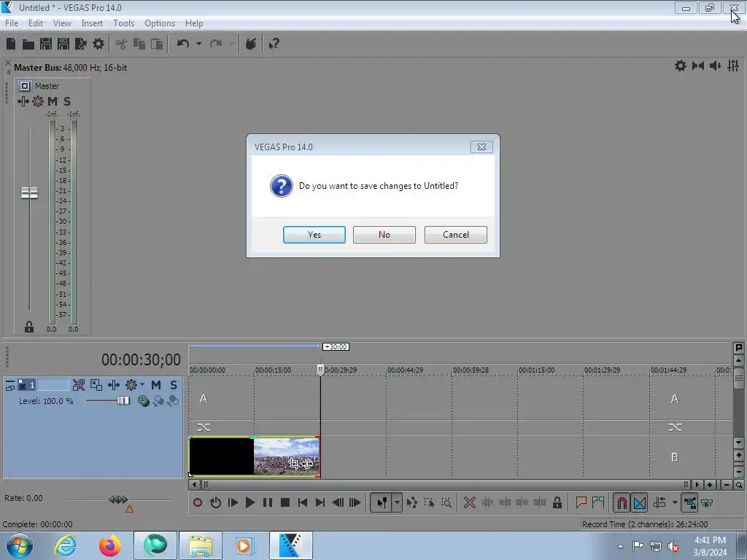Click the track 1 Level slider handle

point(123,401)
